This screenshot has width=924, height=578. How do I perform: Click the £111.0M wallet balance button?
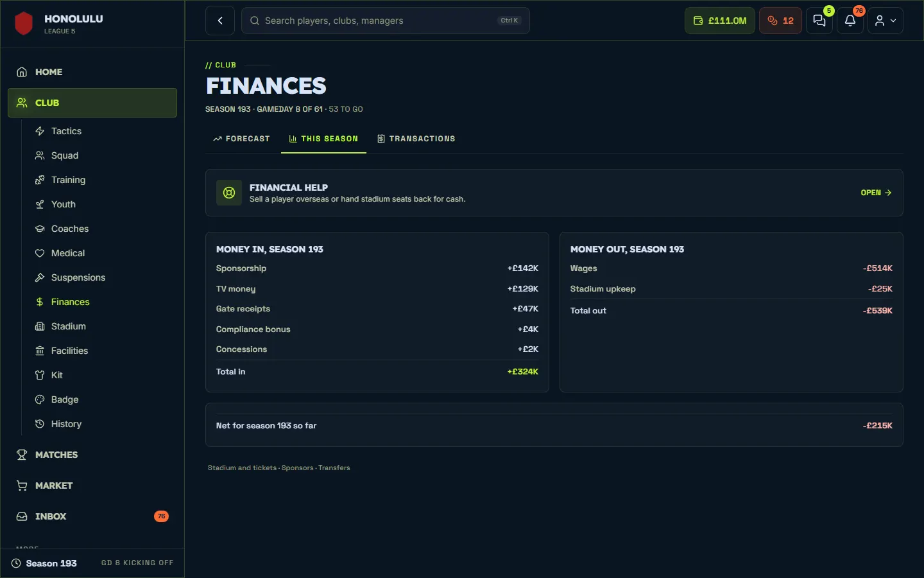[x=720, y=21]
